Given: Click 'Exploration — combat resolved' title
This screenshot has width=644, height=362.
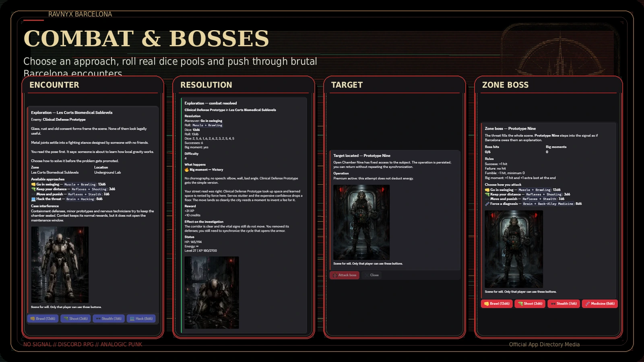Looking at the screenshot, I should 211,103.
